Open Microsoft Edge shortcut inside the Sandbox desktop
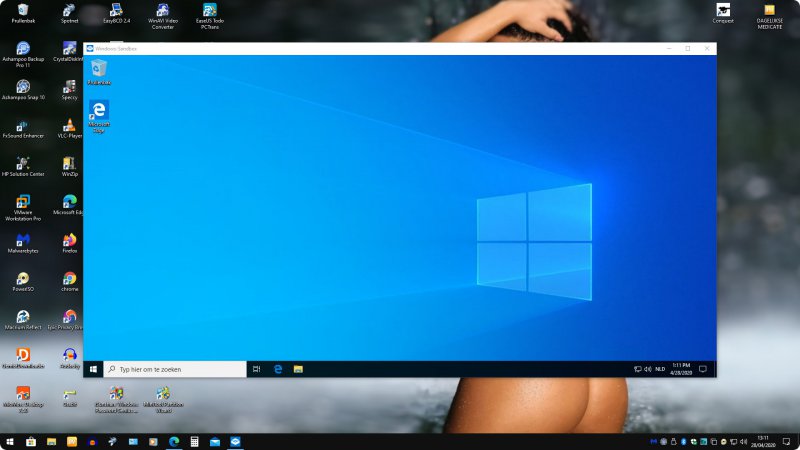 99,111
